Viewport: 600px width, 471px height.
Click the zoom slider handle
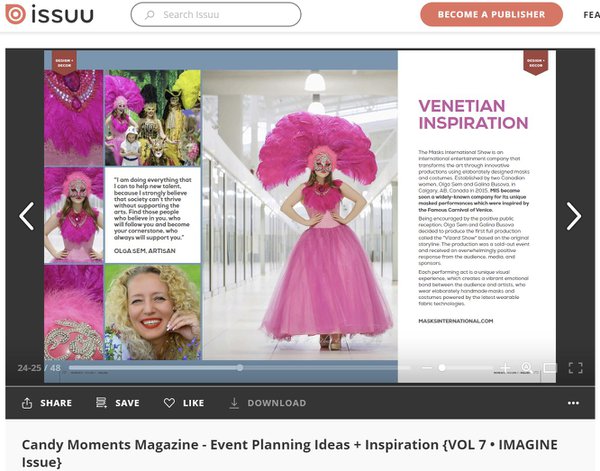point(442,368)
